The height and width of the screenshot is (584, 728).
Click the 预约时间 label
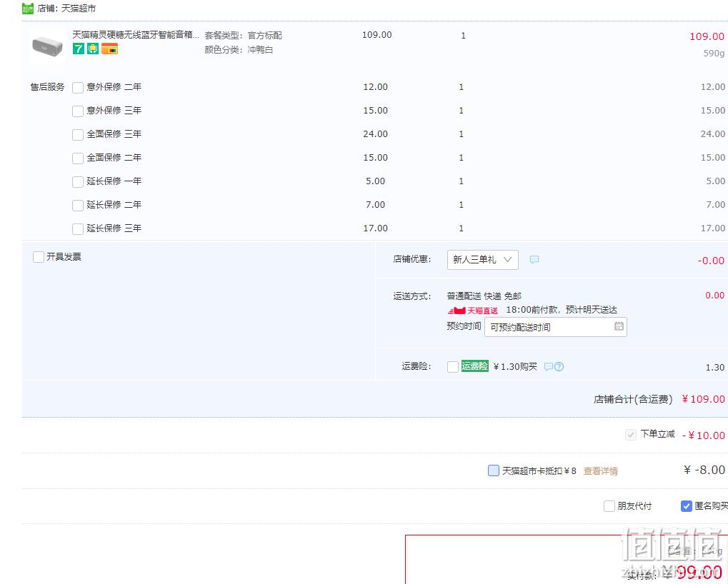click(x=464, y=326)
